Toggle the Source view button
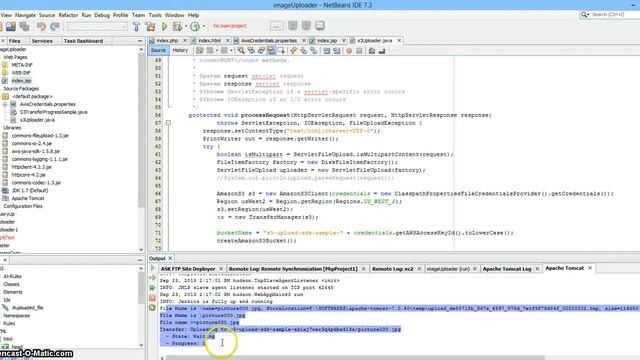640x360 pixels. pyautogui.click(x=158, y=51)
